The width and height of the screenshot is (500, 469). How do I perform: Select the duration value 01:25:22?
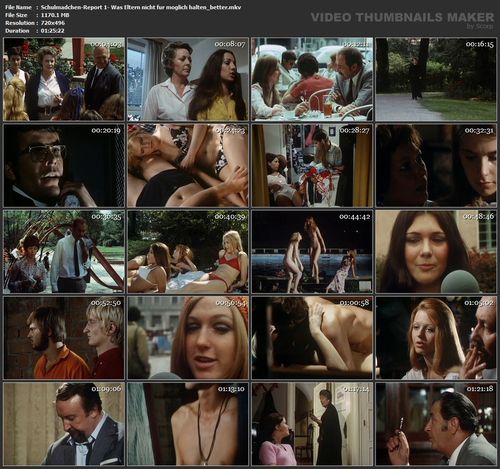(53, 31)
